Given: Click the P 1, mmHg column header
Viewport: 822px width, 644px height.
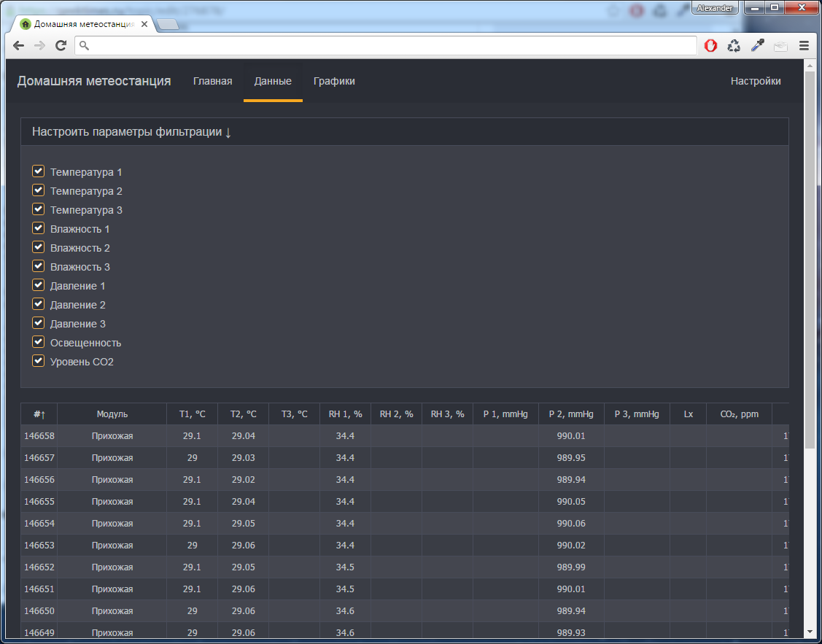Looking at the screenshot, I should click(506, 414).
